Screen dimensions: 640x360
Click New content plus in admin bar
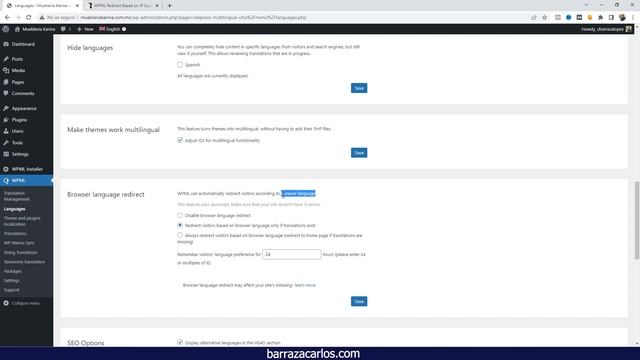(85, 29)
